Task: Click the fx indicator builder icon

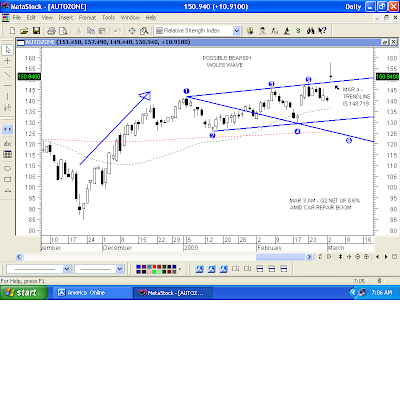Action: [274, 31]
